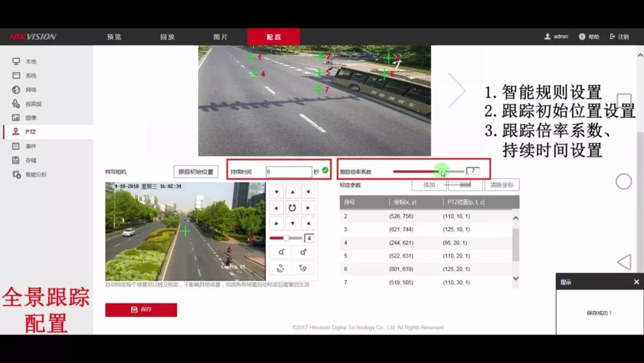The width and height of the screenshot is (644, 363).
Task: Click the 注销 logout icon
Action: [612, 36]
